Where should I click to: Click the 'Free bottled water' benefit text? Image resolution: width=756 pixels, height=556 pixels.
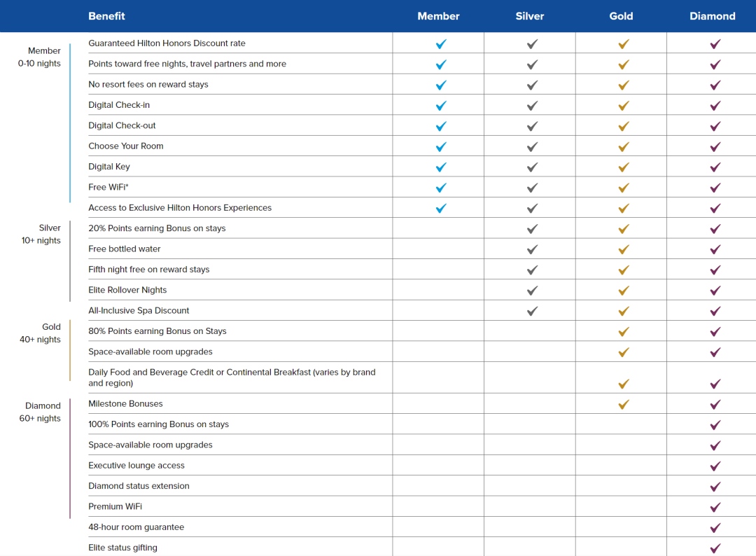tap(125, 249)
